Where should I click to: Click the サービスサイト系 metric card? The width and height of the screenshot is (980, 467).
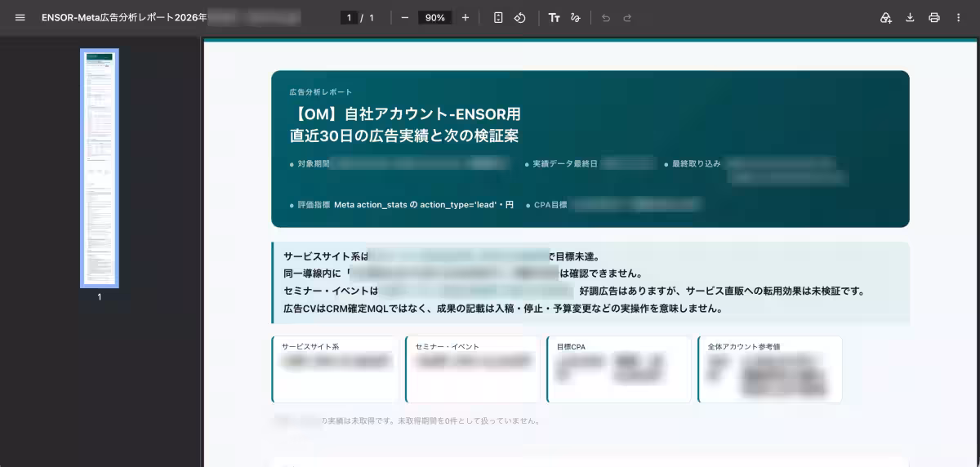point(336,369)
